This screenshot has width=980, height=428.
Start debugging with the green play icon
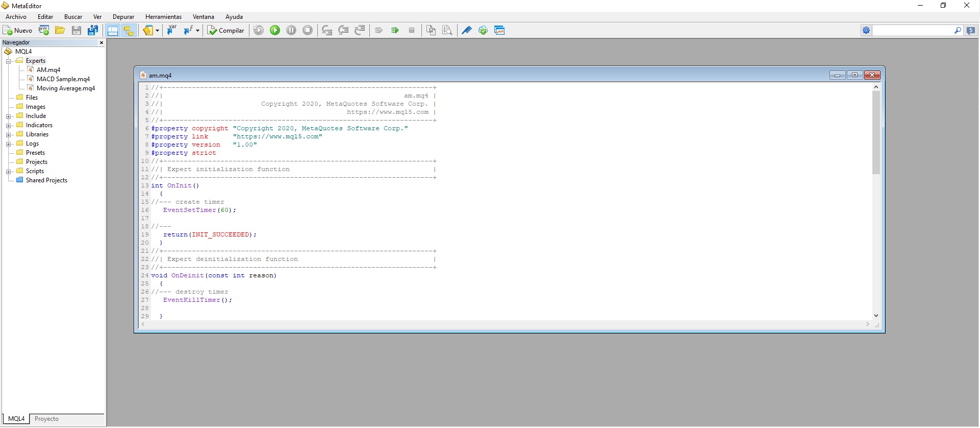[275, 30]
